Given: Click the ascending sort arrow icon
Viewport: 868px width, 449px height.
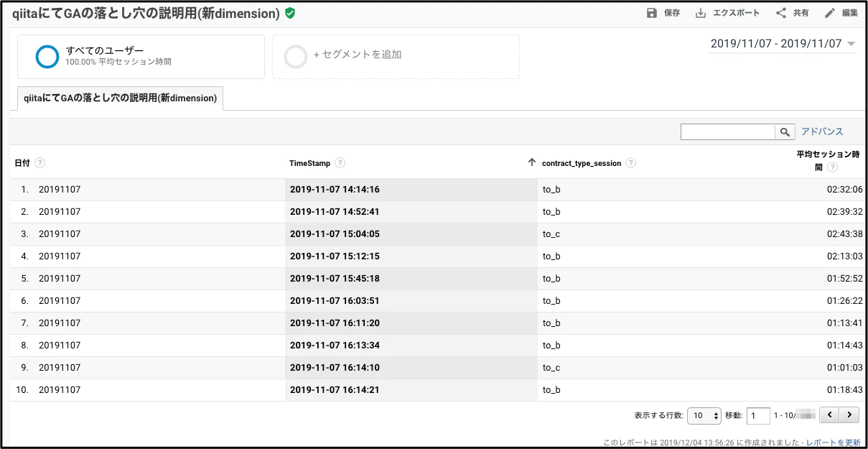Looking at the screenshot, I should (532, 162).
